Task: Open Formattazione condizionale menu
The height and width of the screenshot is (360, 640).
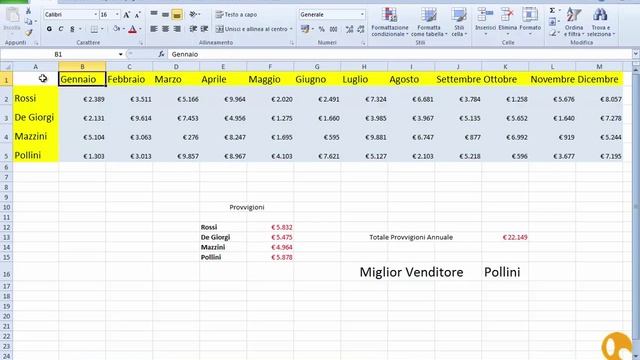Action: 390,22
